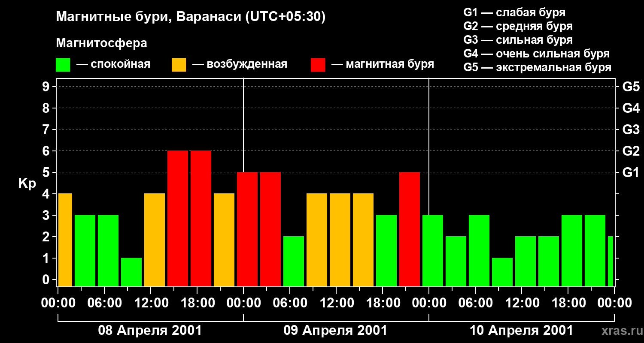Click the 'Магнитосфера' heading
This screenshot has width=644, height=343.
coord(101,43)
